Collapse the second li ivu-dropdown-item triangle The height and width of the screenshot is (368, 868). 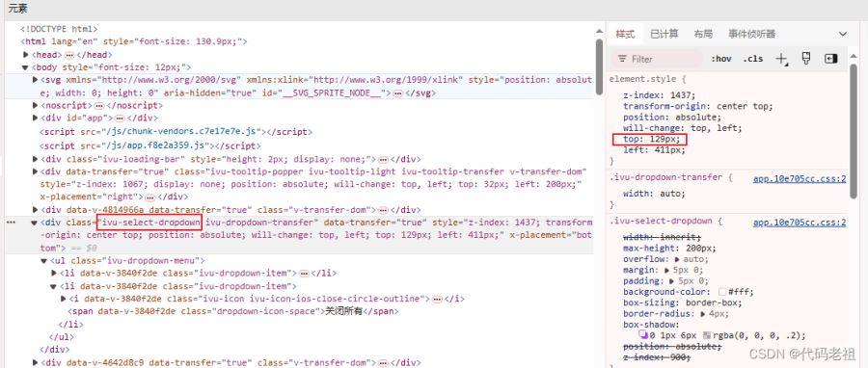pos(54,286)
